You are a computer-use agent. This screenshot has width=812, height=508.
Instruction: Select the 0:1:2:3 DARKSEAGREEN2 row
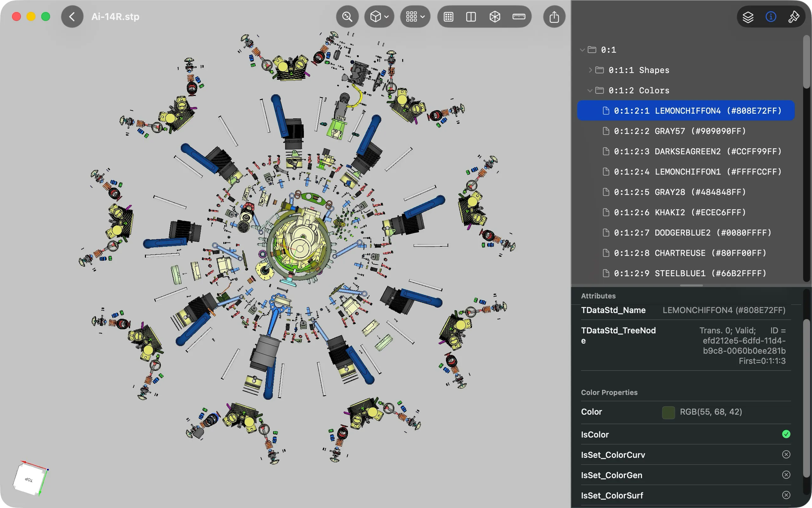686,151
